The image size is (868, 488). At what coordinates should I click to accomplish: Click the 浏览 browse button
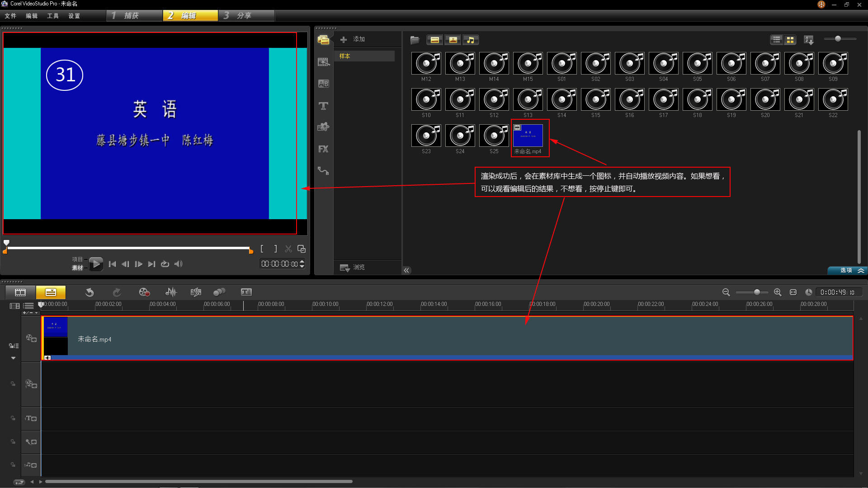[353, 267]
